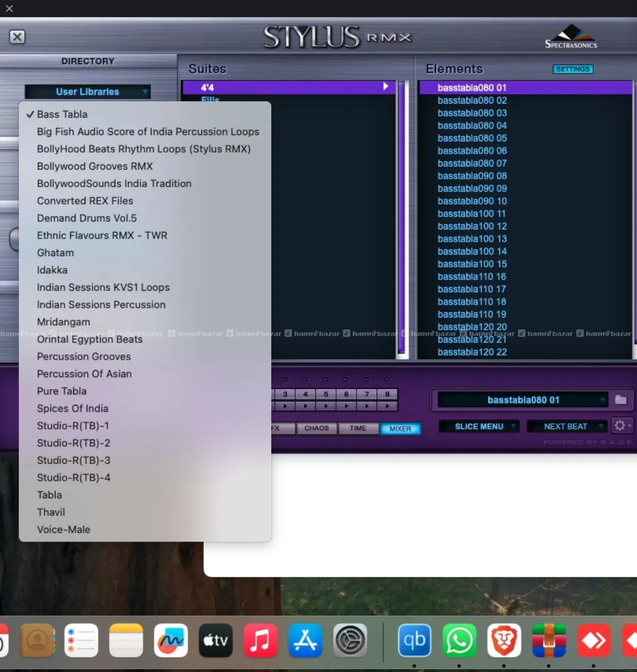
Task: Switch to the CHAOS page
Action: point(316,428)
